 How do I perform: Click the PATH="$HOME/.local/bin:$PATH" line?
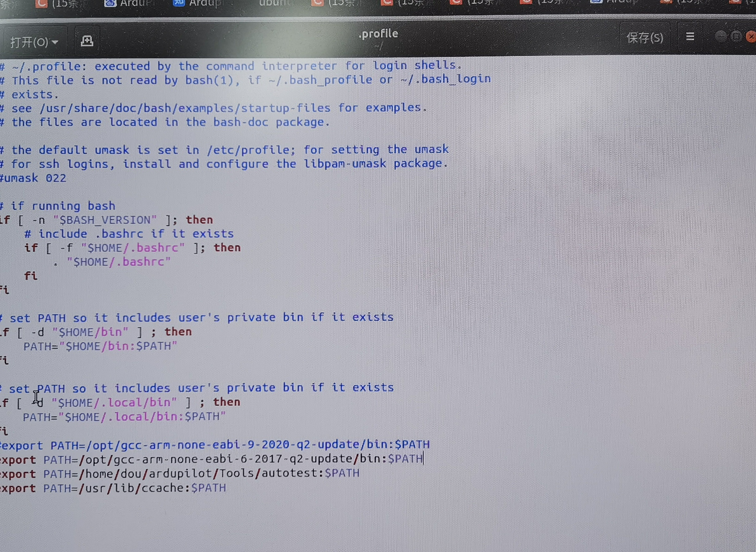(x=124, y=417)
